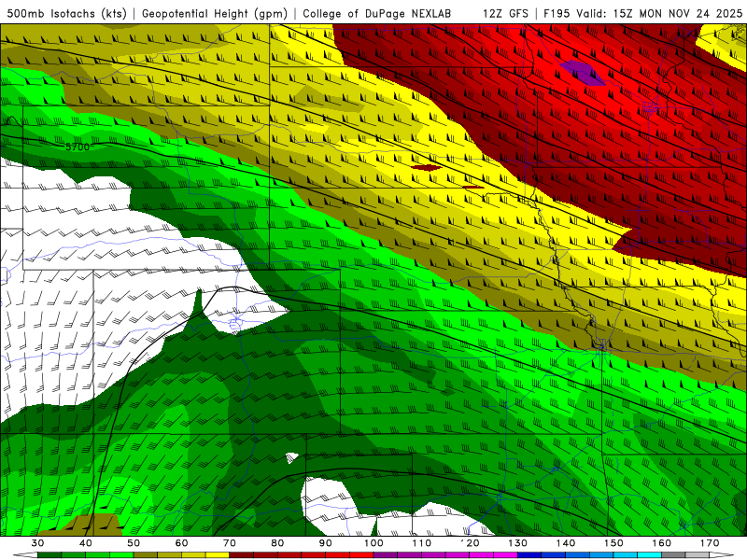
Task: Click the right arrow end of color bar
Action: [x=722, y=555]
